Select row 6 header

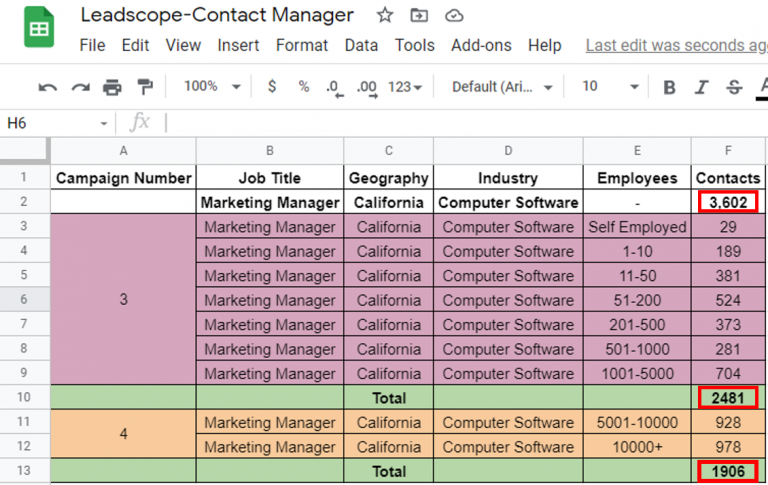click(x=24, y=299)
